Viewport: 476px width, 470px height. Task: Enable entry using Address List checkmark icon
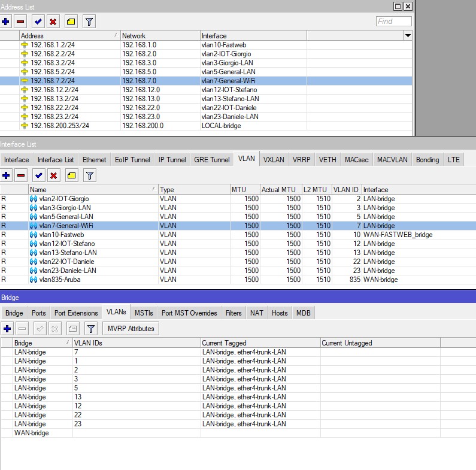pyautogui.click(x=38, y=22)
